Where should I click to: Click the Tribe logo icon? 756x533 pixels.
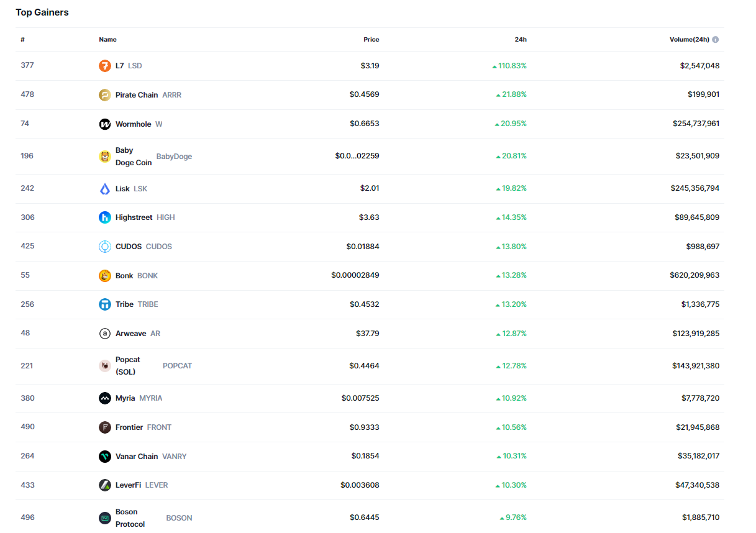click(x=105, y=304)
